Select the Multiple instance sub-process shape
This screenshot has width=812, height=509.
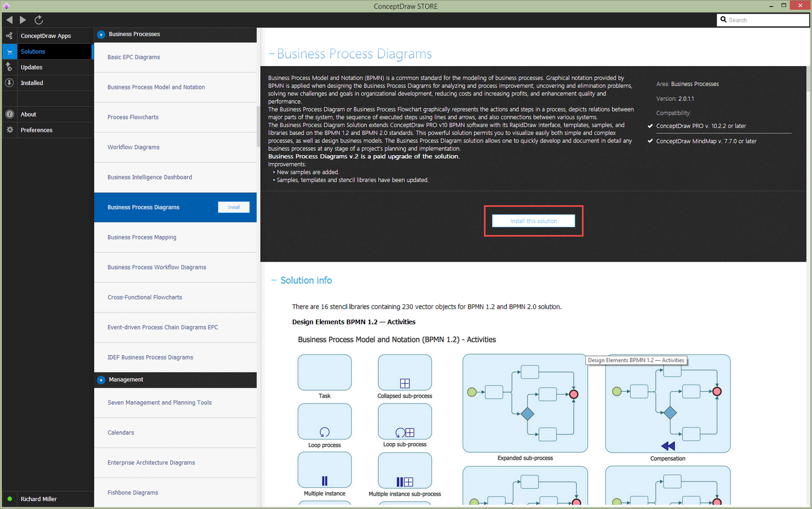(x=405, y=471)
